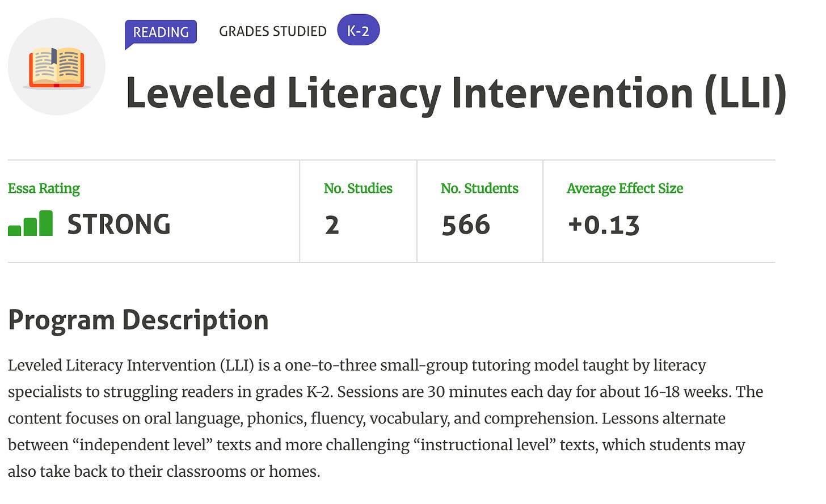Click the No. Students heading
The height and width of the screenshot is (504, 826).
coord(479,188)
